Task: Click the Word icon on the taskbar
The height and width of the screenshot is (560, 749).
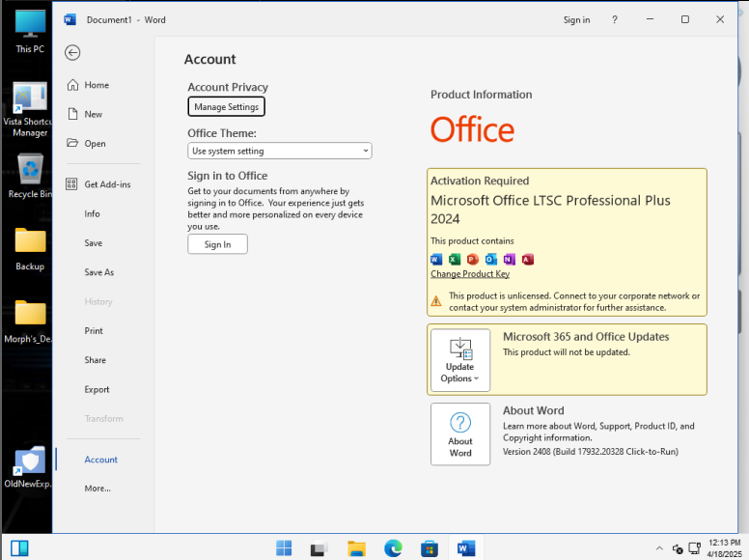Action: pos(466,548)
